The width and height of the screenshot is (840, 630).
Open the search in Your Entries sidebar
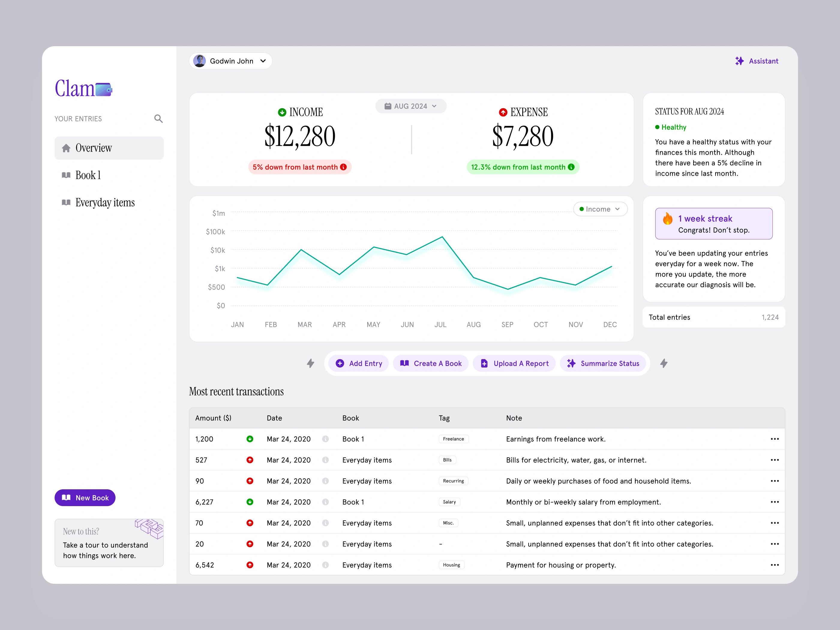point(159,118)
